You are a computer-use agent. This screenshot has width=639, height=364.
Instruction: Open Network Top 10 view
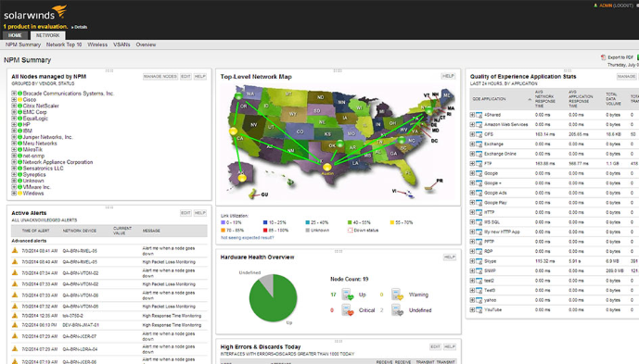(x=64, y=44)
